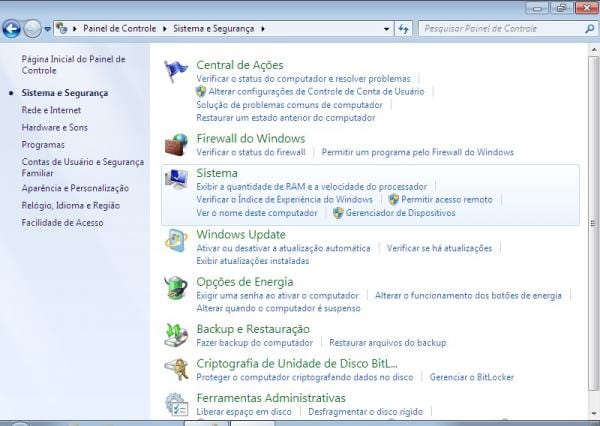This screenshot has height=426, width=600.
Task: Click Exibir a quantidade de RAM link
Action: [312, 187]
